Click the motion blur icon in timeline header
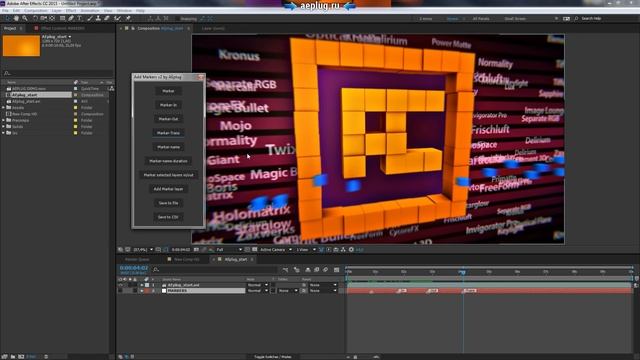The image size is (640, 360). coord(326,269)
